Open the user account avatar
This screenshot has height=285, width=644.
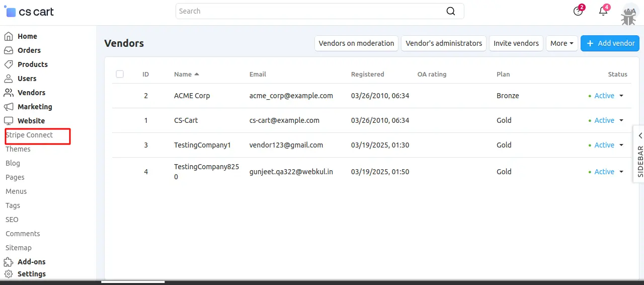[629, 12]
